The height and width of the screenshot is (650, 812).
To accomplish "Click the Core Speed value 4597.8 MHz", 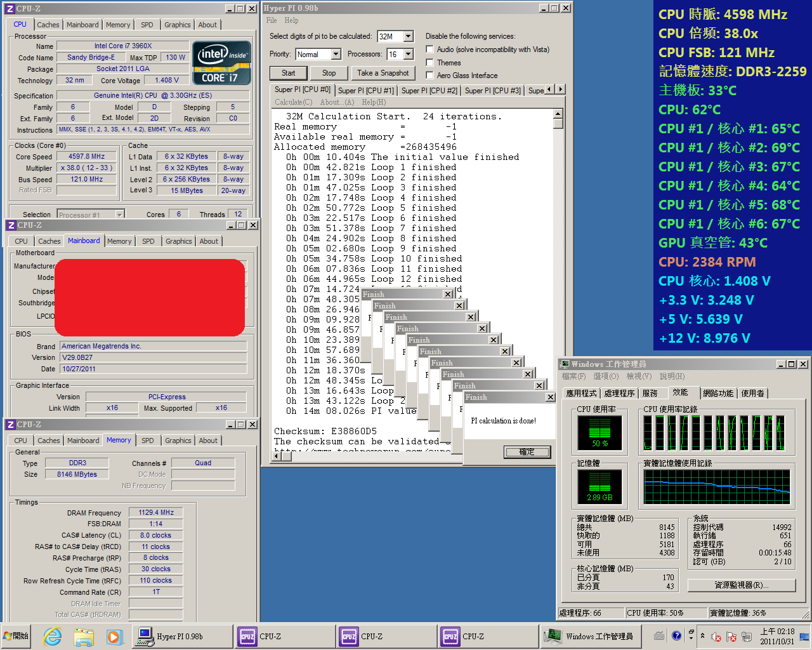I will (87, 156).
